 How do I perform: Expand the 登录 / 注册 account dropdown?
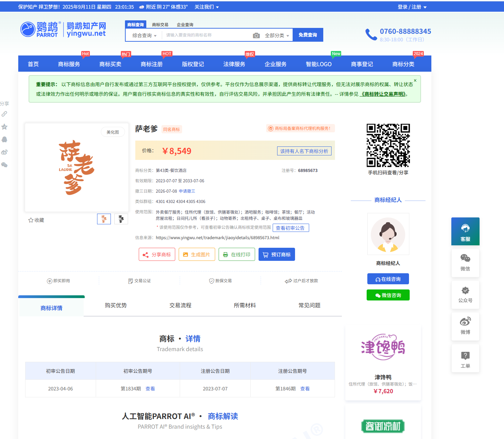[x=412, y=7]
